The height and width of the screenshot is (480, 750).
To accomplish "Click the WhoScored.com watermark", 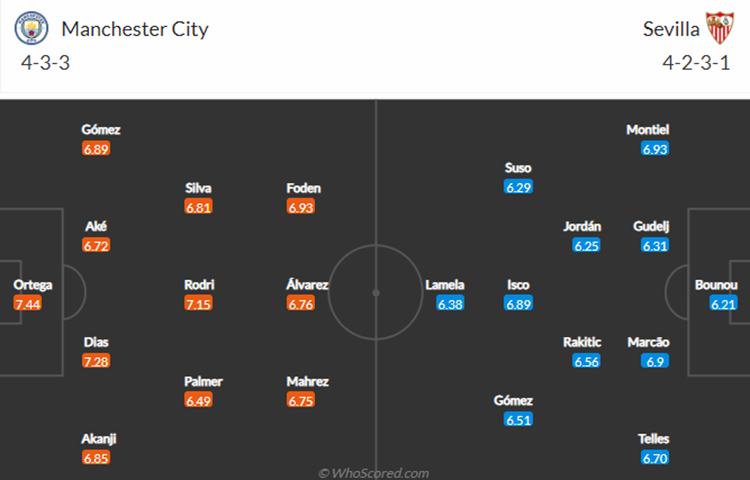I will coord(373,472).
